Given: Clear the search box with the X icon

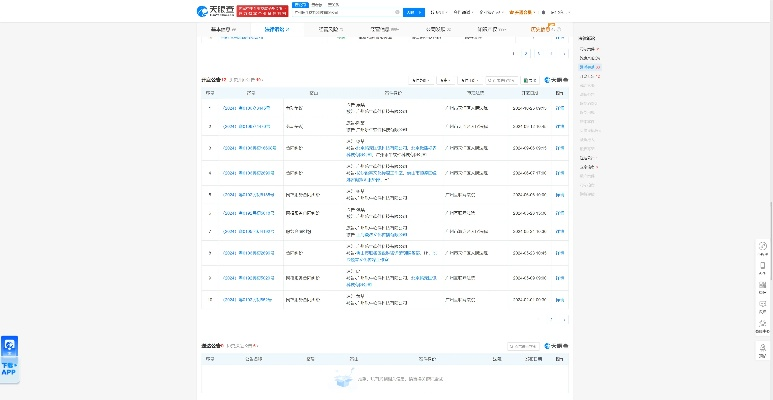Looking at the screenshot, I should coord(397,12).
